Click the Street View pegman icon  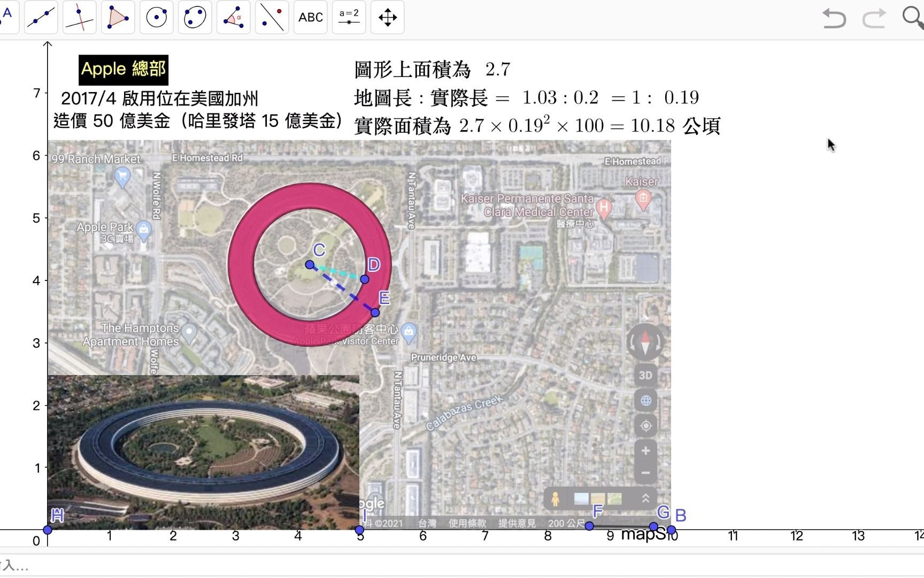pos(556,499)
